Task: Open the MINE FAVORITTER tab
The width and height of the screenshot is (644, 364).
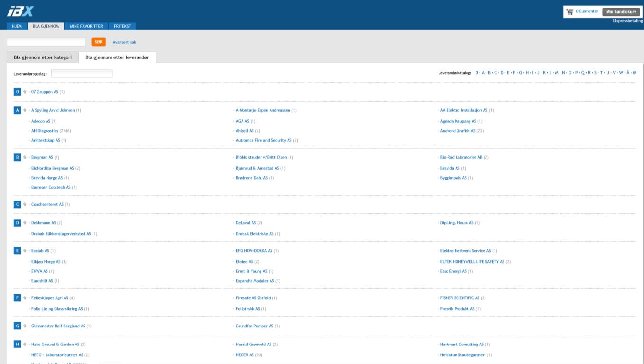Action: (x=86, y=26)
